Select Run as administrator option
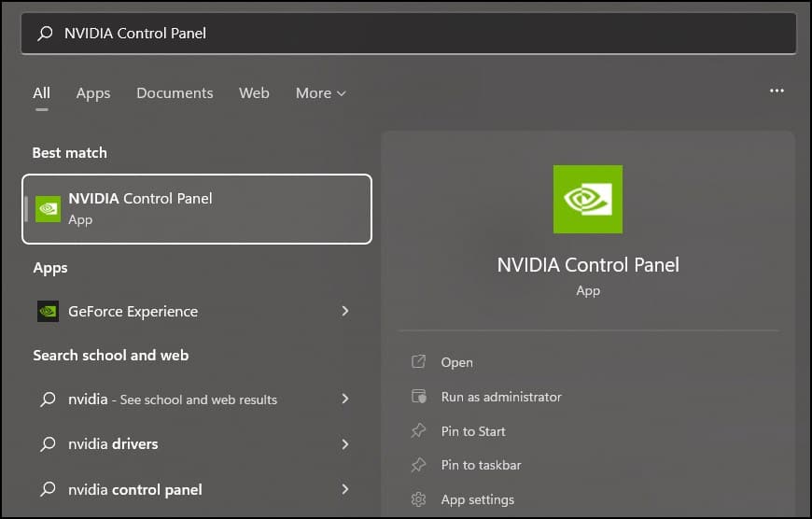Image resolution: width=812 pixels, height=519 pixels. tap(501, 397)
